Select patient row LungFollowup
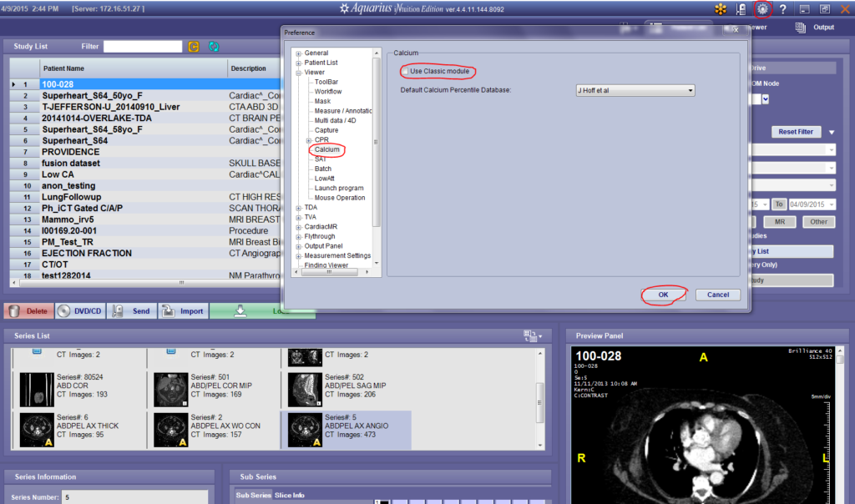 pos(146,197)
